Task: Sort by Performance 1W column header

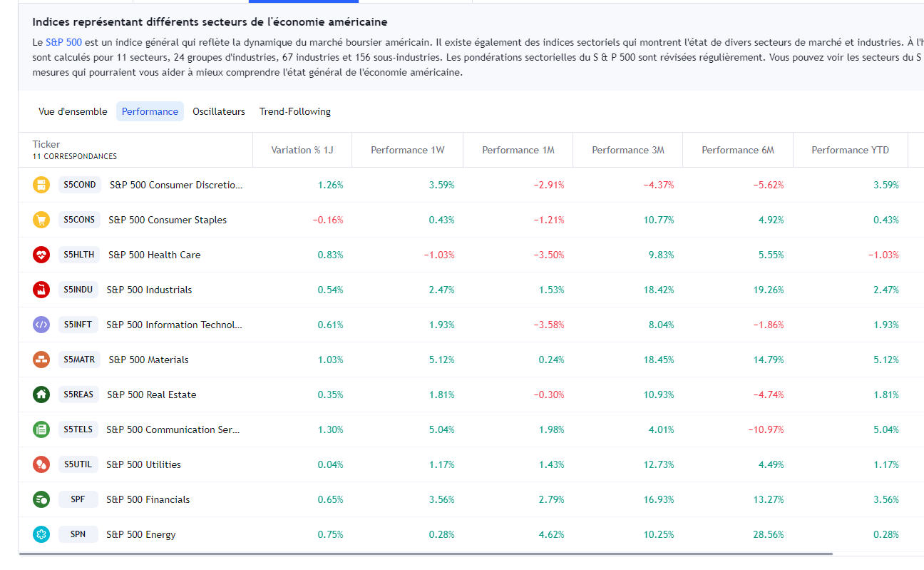Action: point(407,151)
